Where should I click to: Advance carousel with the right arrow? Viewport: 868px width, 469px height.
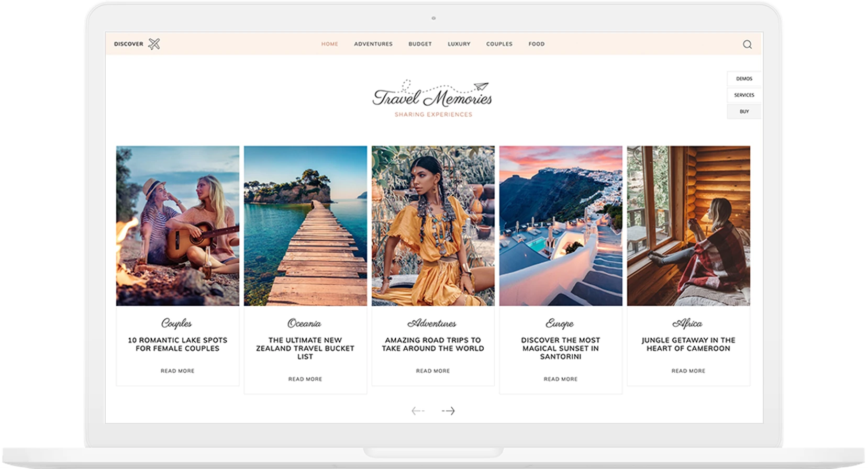click(448, 411)
